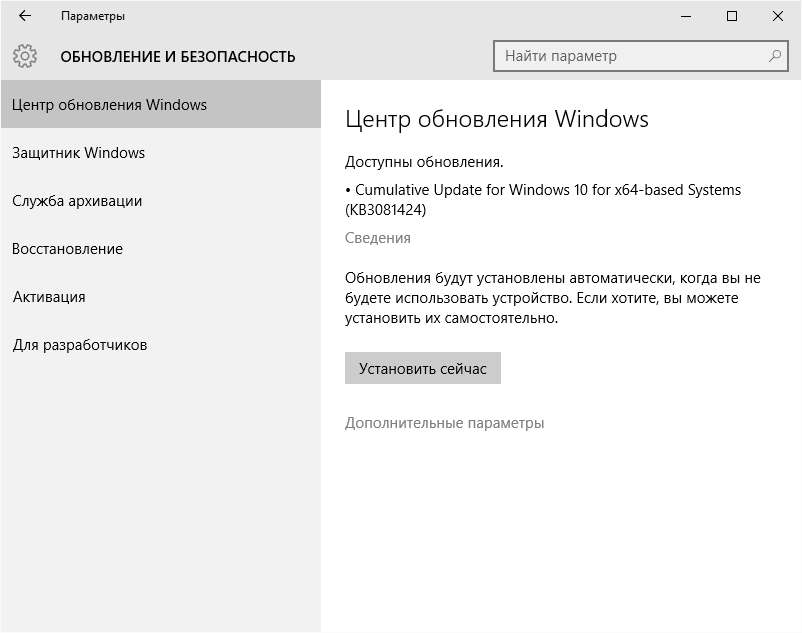Go back using the back arrow
802x633 pixels.
click(25, 16)
